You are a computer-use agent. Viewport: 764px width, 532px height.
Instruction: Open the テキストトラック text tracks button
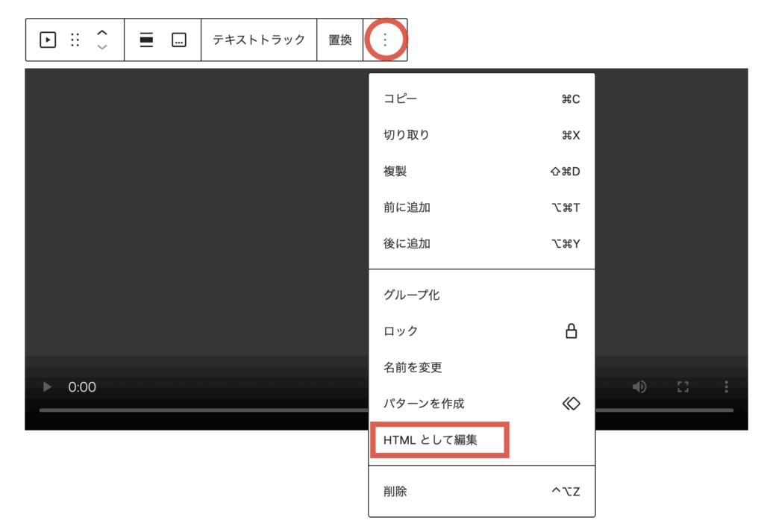click(259, 40)
